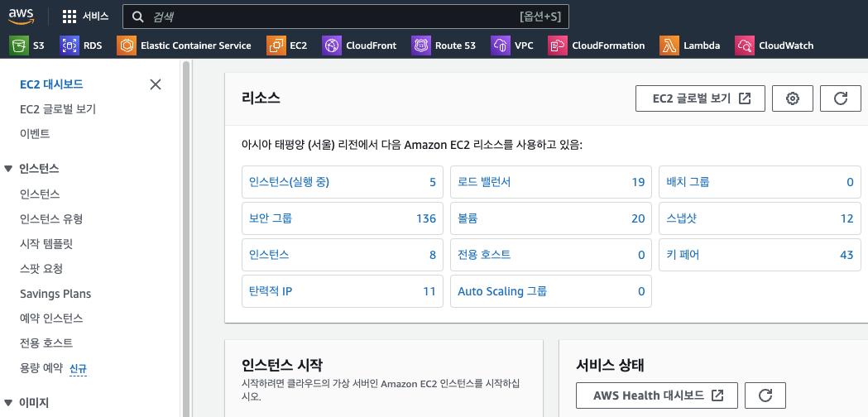Click the search field 검색

coord(345,17)
